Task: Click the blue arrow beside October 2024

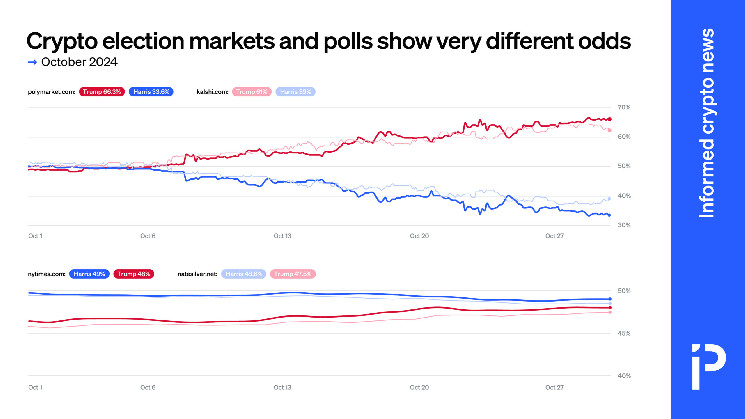Action: coord(32,62)
